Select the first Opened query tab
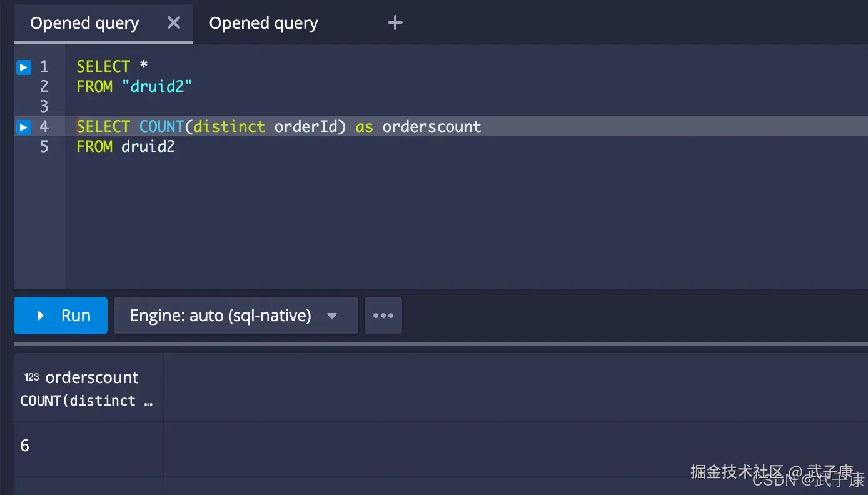This screenshot has height=495, width=868. click(84, 22)
